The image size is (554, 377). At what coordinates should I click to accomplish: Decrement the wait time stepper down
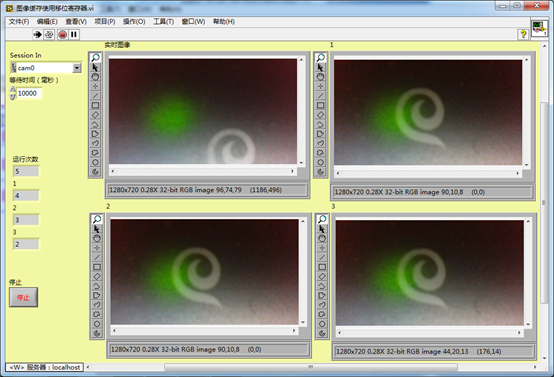coord(13,96)
